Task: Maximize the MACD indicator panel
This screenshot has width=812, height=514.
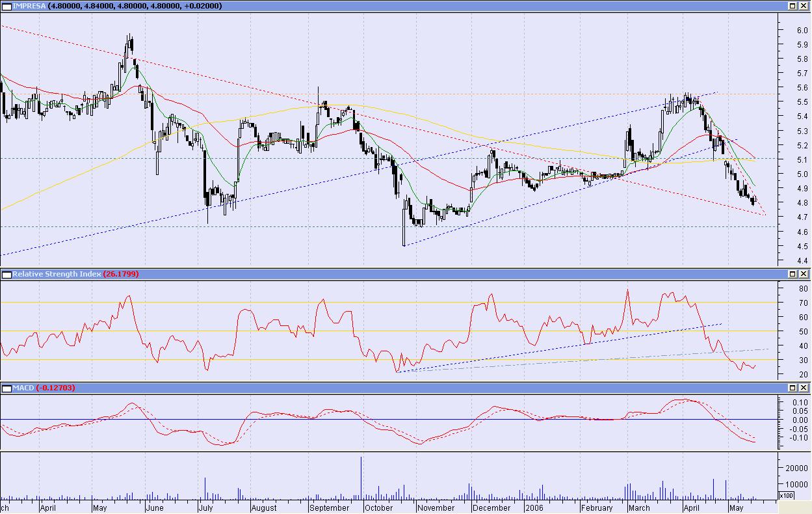Action: pyautogui.click(x=793, y=388)
